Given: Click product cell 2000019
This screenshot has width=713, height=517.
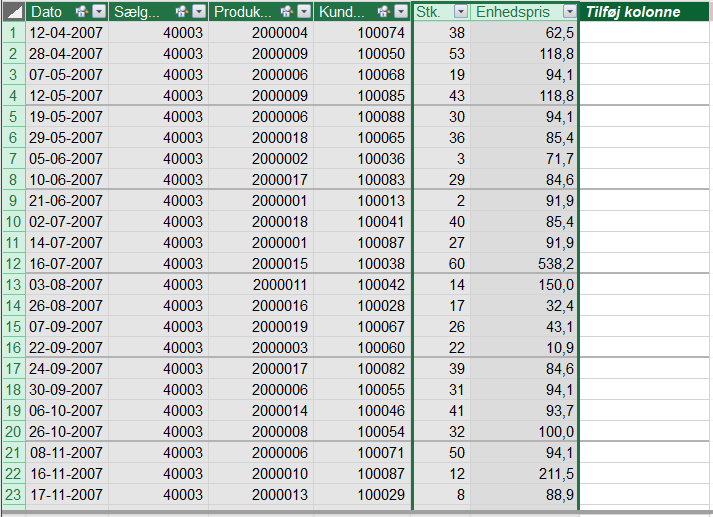Looking at the screenshot, I should pos(261,326).
